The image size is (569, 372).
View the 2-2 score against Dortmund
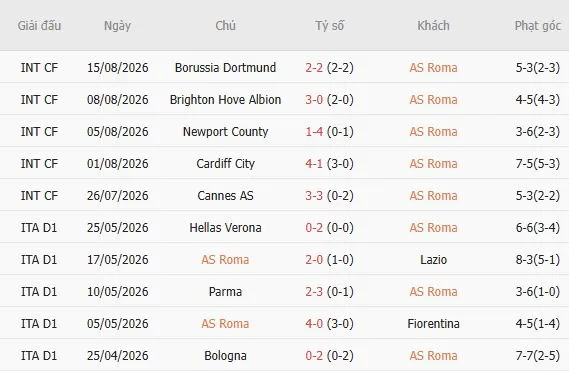click(x=314, y=68)
